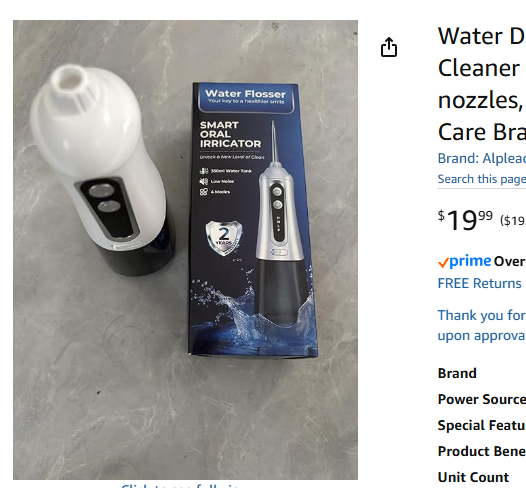
Task: Click the share icon beside product image
Action: tap(389, 47)
